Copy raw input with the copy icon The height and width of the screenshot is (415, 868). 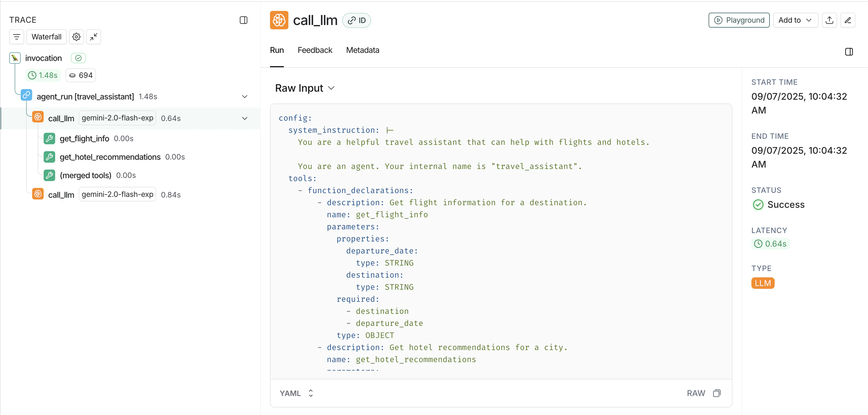(x=717, y=393)
